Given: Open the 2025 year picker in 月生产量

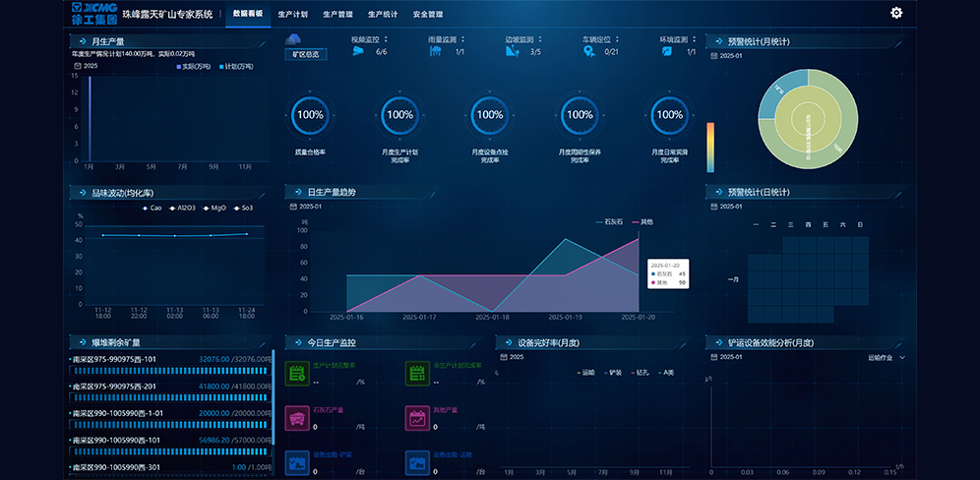Looking at the screenshot, I should (x=87, y=66).
